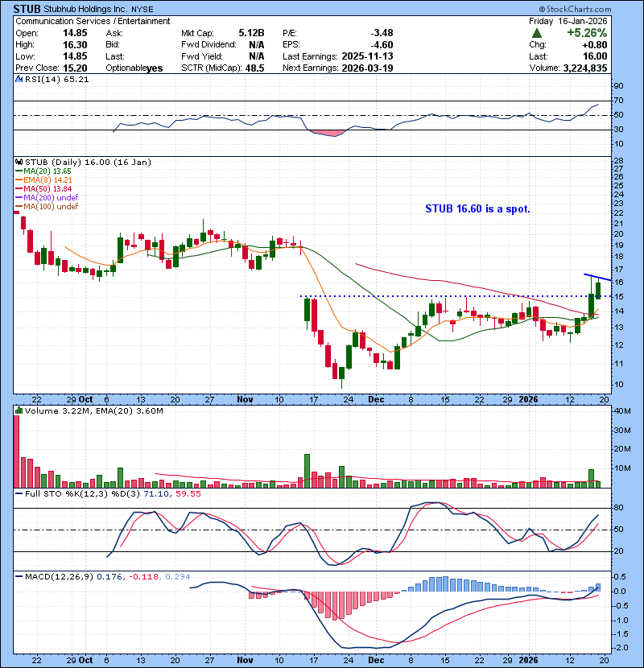Click the MACD histogram value 0.294
This screenshot has height=668, width=644.
(177, 577)
